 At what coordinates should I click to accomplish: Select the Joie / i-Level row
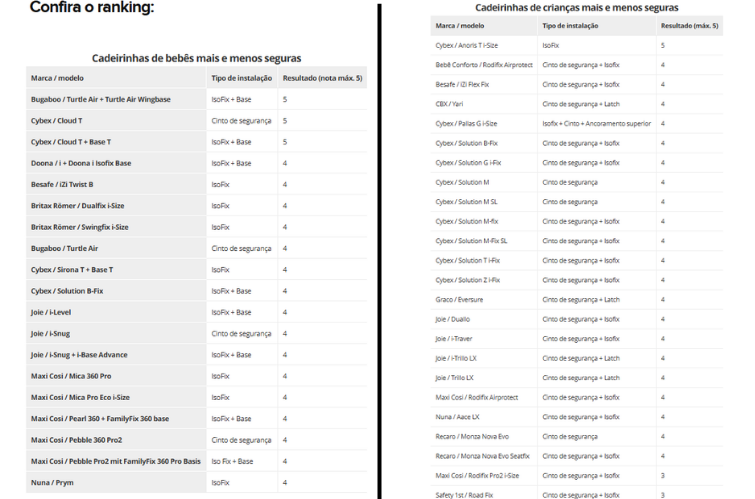point(50,312)
